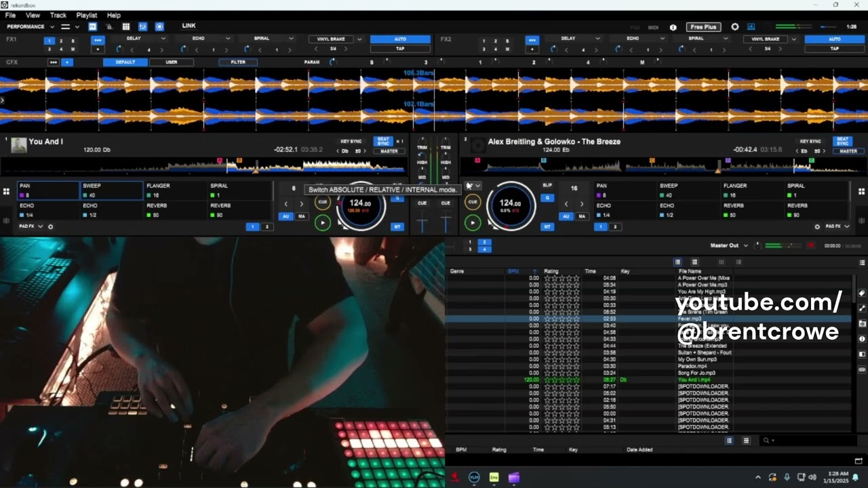Toggle FX1 multi mode dots button
This screenshot has height=488, width=868.
[98, 40]
